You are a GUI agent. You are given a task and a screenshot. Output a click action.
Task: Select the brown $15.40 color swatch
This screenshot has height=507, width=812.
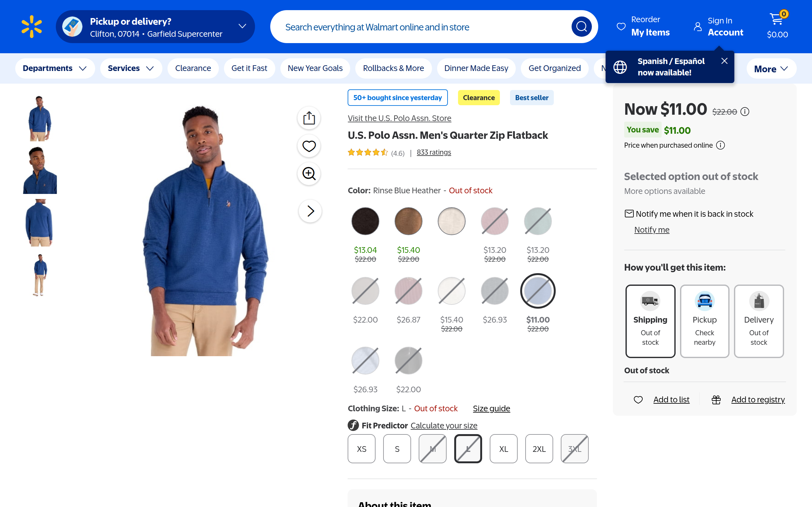click(x=408, y=221)
